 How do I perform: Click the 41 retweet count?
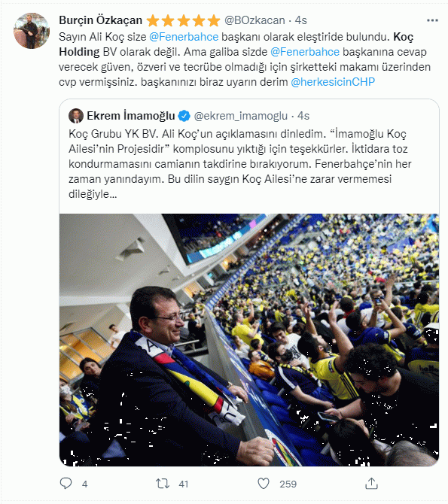click(184, 484)
